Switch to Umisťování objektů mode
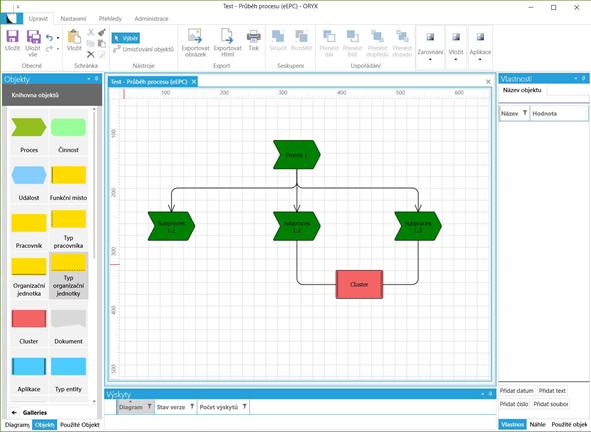The width and height of the screenshot is (591, 433). (144, 49)
